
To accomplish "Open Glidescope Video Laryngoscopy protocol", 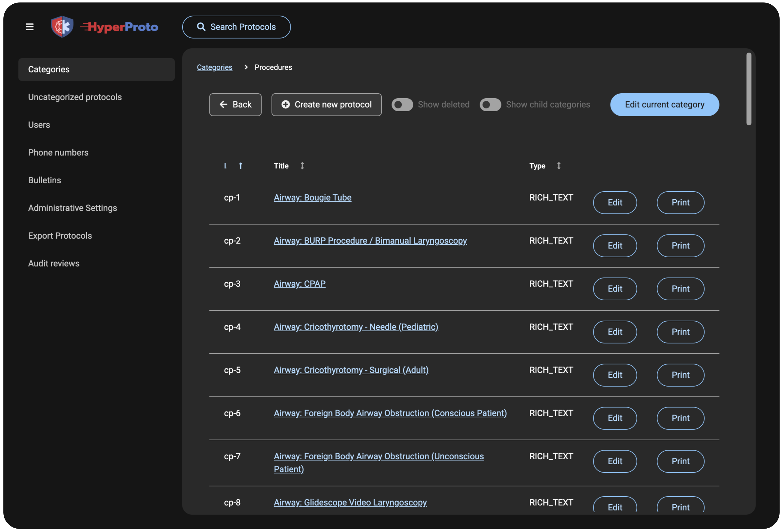I will click(350, 502).
